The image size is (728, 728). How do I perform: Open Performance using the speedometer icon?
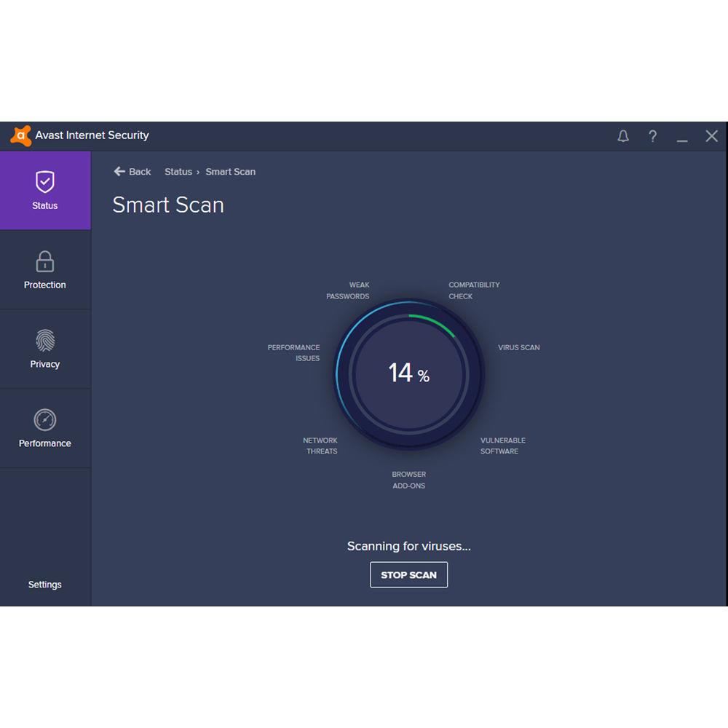(44, 420)
